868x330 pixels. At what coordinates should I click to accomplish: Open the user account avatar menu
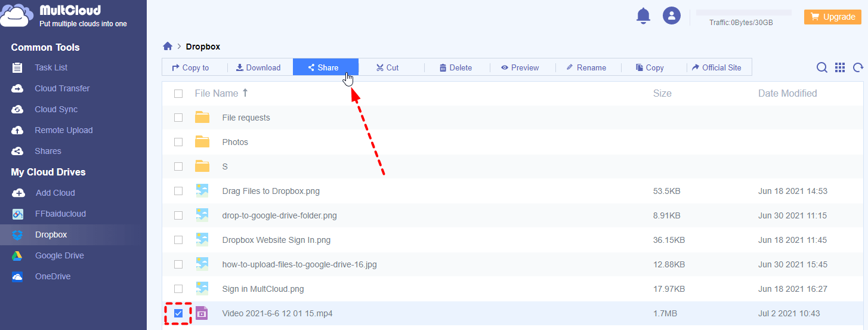click(x=672, y=16)
